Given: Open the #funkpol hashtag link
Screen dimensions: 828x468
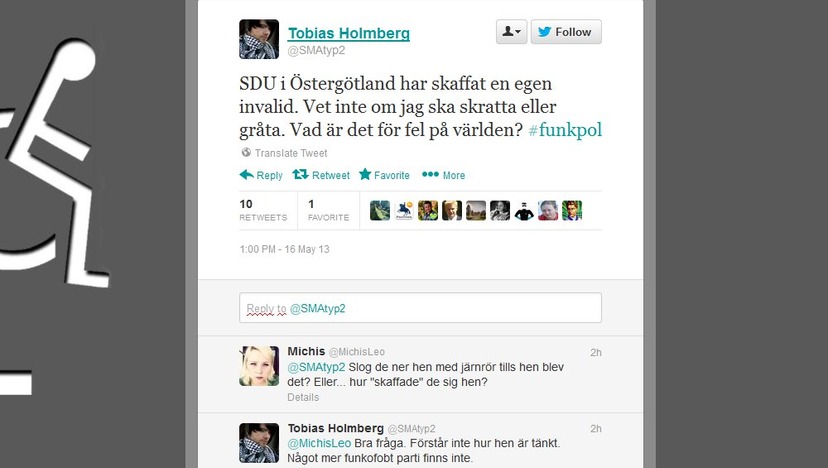Looking at the screenshot, I should [x=565, y=129].
